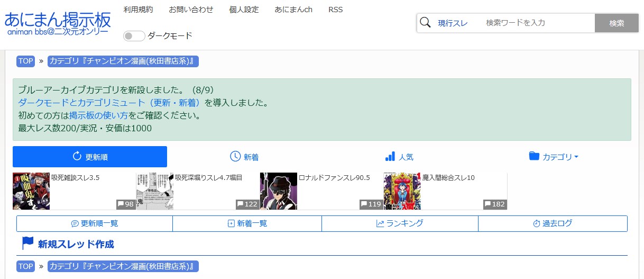
Task: Click the blue flag icon by 新規スレッド作成
Action: click(27, 244)
